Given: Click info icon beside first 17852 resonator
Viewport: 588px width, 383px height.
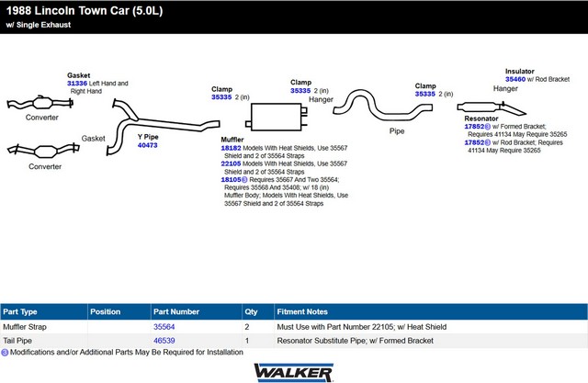Looking at the screenshot, I should pos(488,127).
